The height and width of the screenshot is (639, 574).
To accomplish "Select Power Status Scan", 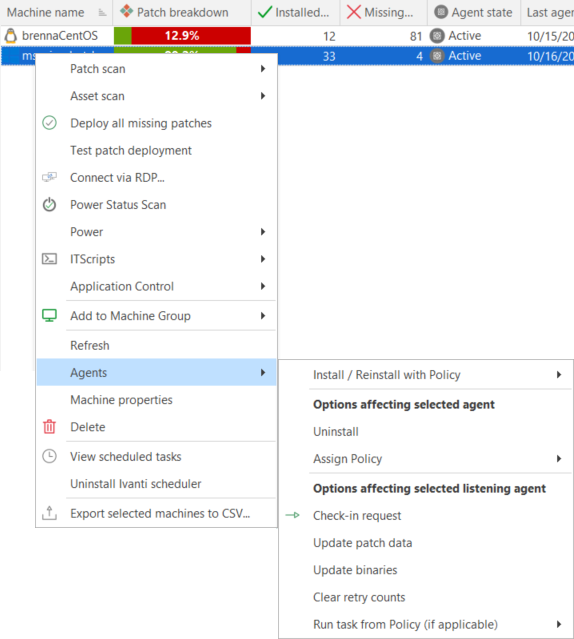I will [x=156, y=205].
